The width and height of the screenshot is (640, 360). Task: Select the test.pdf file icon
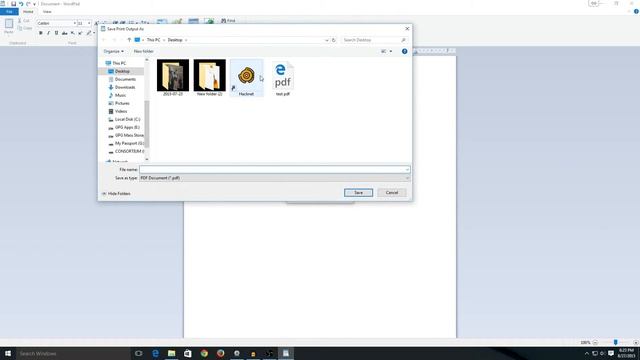(x=282, y=78)
